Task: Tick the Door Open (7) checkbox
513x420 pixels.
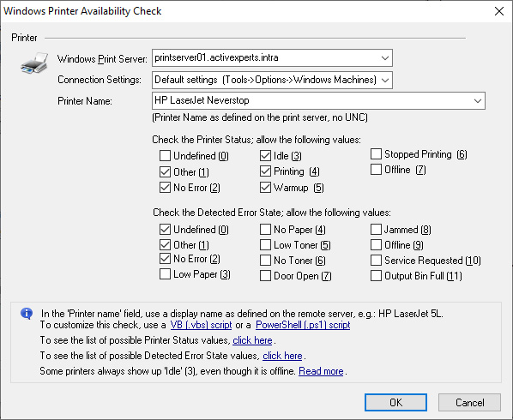Action: 265,275
